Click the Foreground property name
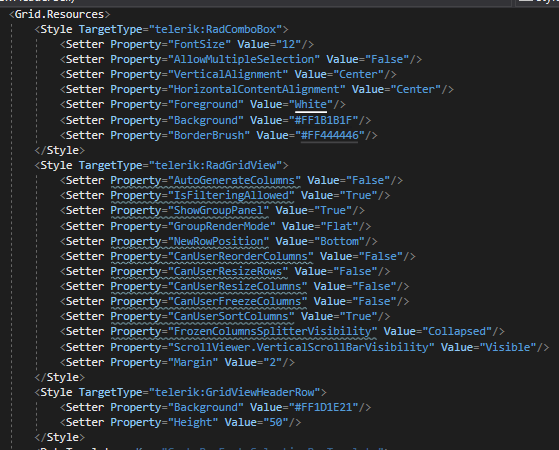The width and height of the screenshot is (559, 450). point(206,104)
